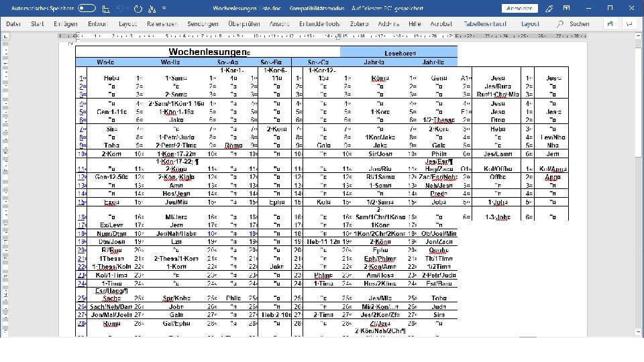
Task: Click the cell reading Jes/Lam
Action: [x=498, y=154]
